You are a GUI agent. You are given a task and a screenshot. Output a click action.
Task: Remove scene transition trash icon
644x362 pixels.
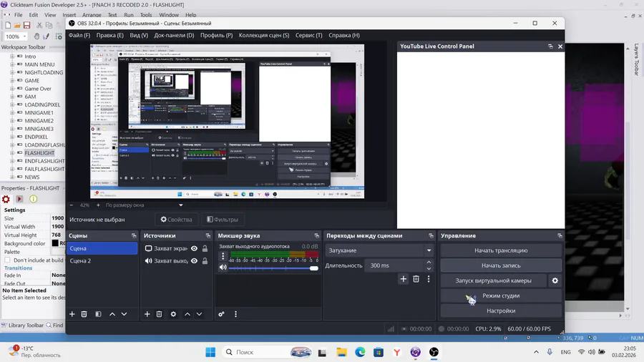click(416, 279)
